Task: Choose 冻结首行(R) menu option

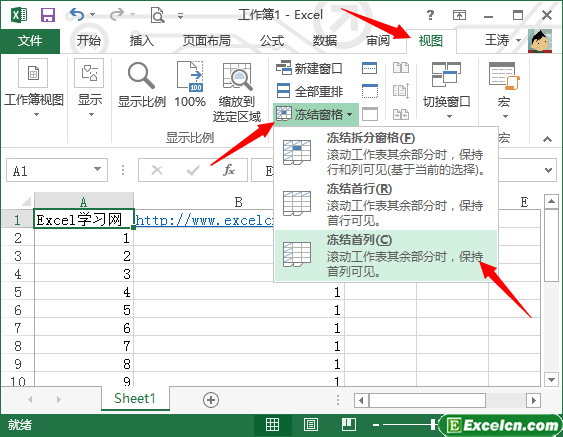Action: coord(386,204)
